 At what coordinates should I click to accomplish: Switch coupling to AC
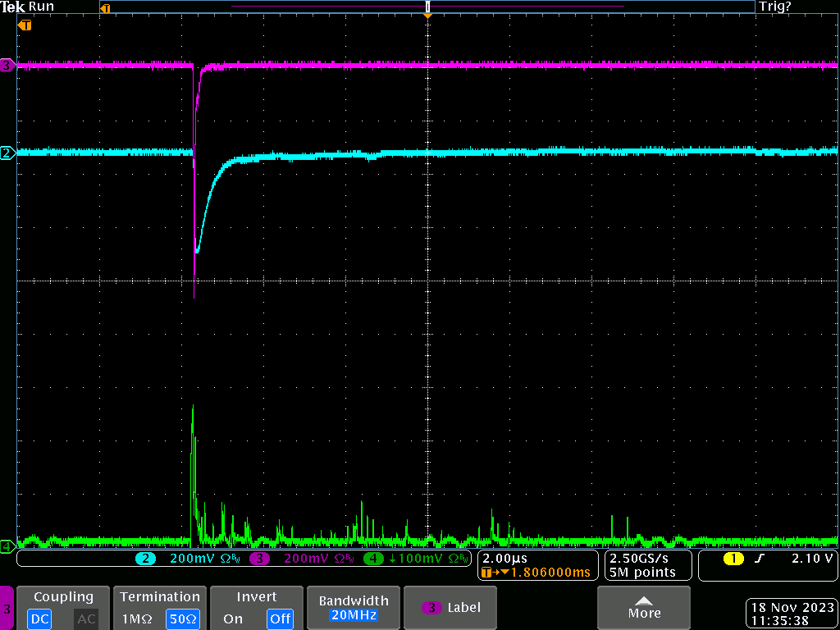pos(86,619)
